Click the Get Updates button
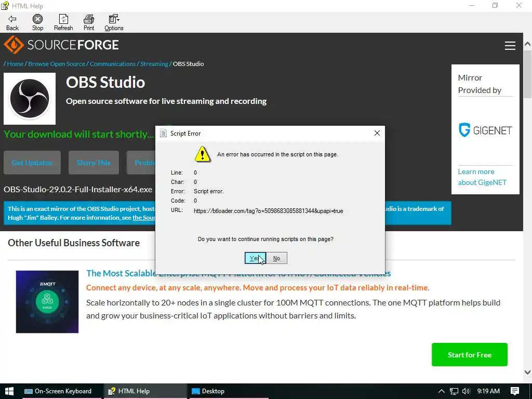This screenshot has width=532, height=399. coord(32,163)
